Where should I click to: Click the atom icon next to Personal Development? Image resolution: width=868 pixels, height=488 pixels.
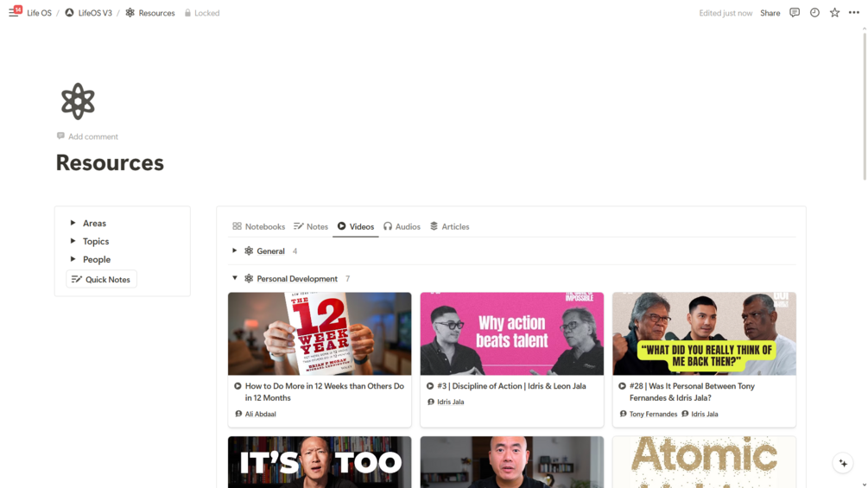[249, 278]
